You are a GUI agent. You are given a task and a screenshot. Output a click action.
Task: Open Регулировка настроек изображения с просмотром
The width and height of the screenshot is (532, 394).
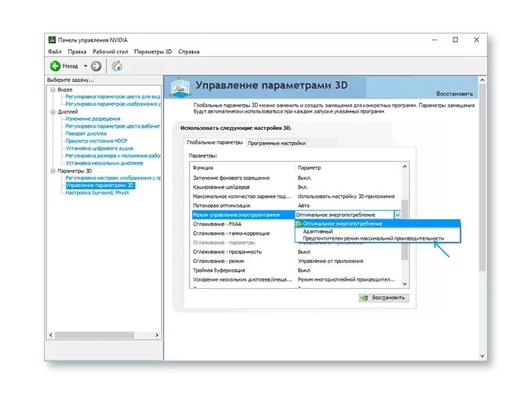point(113,178)
